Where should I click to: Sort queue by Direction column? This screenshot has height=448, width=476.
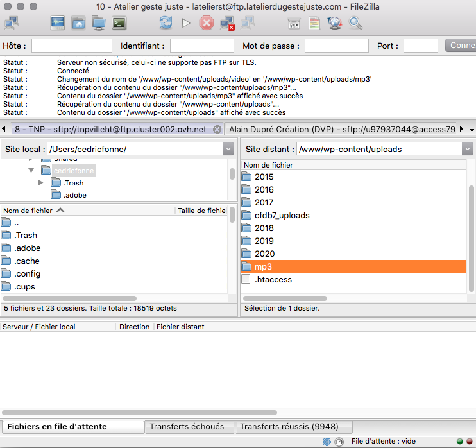[x=134, y=327]
